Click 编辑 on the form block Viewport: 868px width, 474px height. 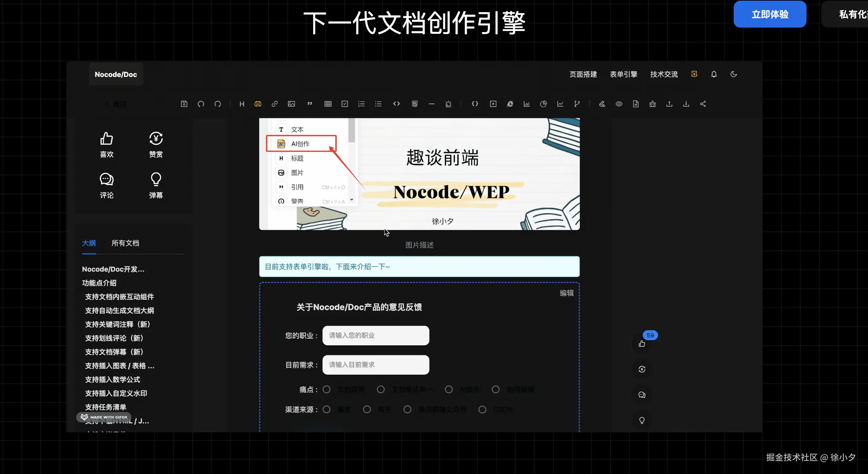click(566, 293)
